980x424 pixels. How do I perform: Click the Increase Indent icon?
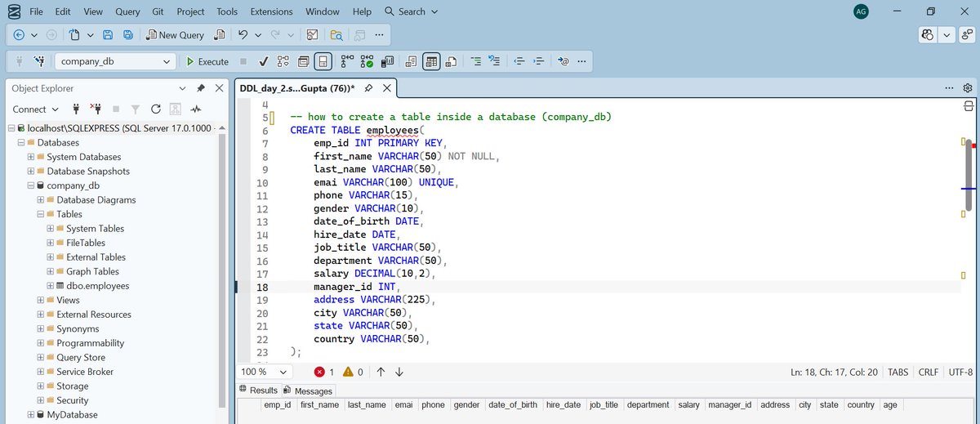538,61
